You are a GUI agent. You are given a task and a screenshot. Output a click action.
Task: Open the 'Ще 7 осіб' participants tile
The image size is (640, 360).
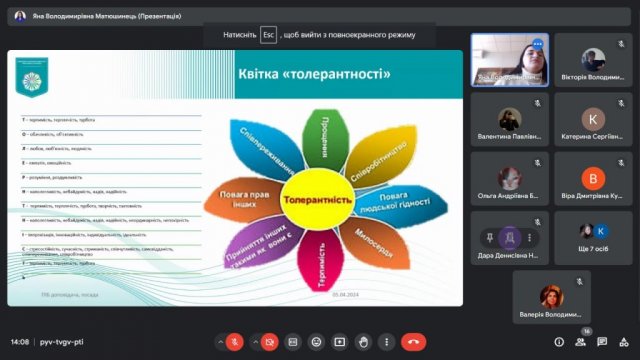click(x=593, y=238)
